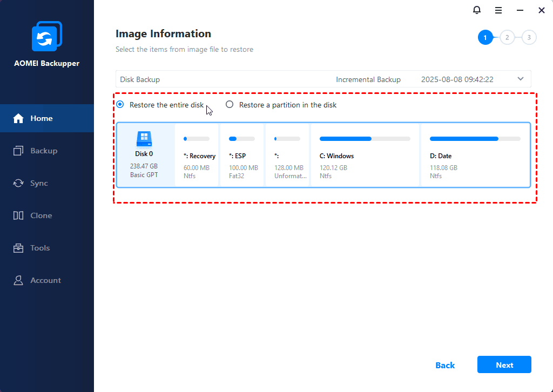Click the Incremental Backup label

(x=368, y=79)
